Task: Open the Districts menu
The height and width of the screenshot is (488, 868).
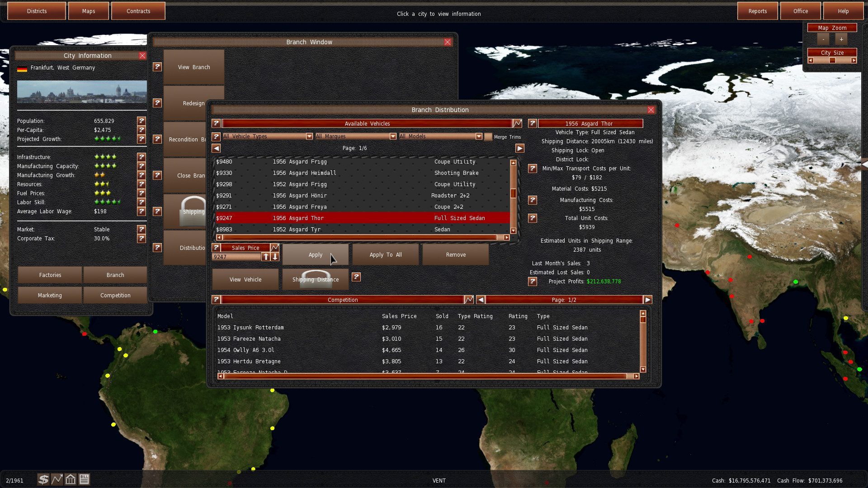Action: 36,11
